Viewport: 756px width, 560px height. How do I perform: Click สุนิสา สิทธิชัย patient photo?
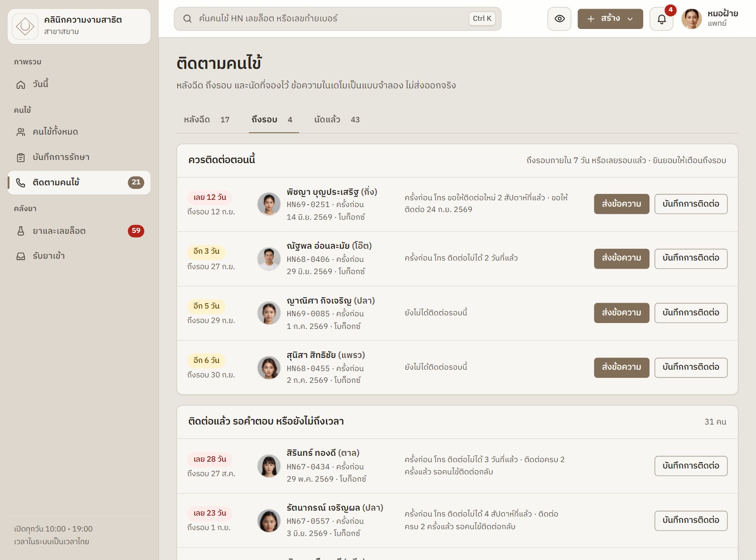[x=269, y=367]
